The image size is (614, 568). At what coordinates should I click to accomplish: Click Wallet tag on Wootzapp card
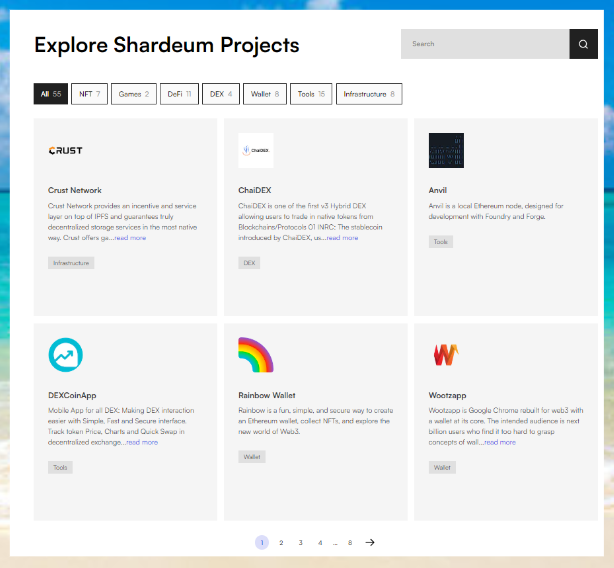pyautogui.click(x=442, y=467)
